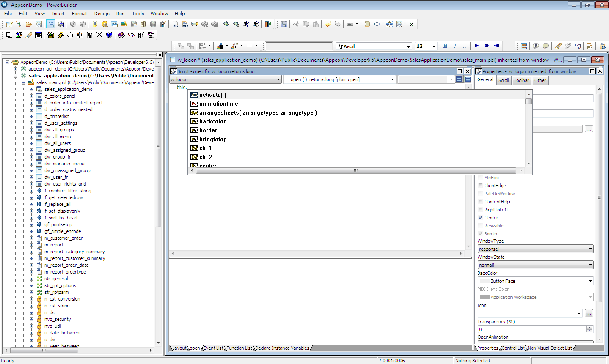
Task: Click the align right icon
Action: [x=496, y=46]
